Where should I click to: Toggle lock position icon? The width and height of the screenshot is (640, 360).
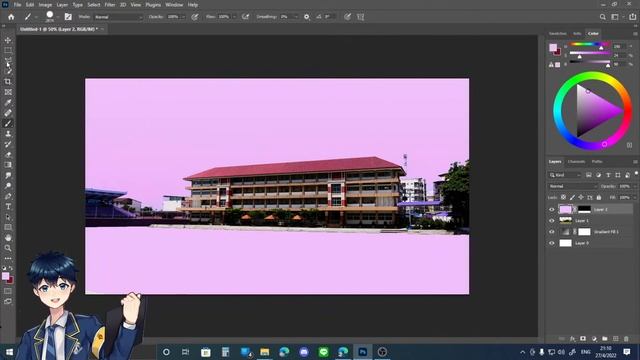point(581,198)
